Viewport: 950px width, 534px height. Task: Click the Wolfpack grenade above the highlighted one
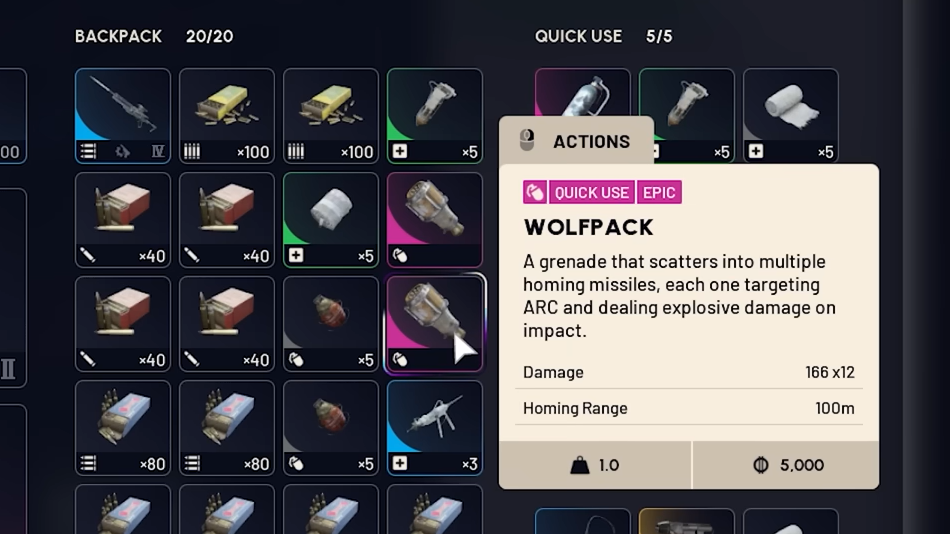point(434,219)
